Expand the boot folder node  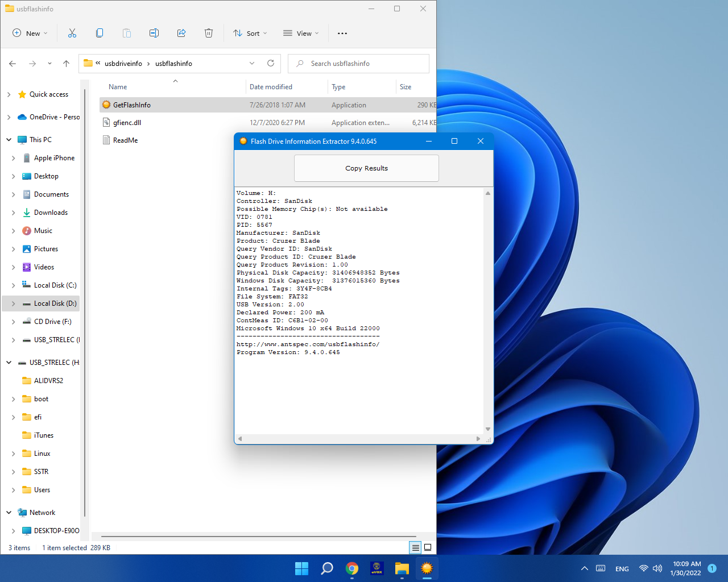click(x=13, y=399)
